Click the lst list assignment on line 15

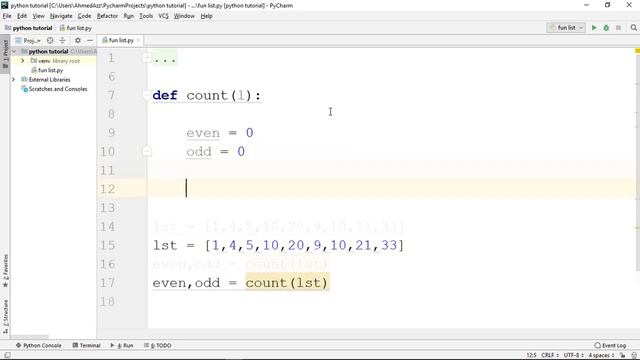pyautogui.click(x=278, y=245)
